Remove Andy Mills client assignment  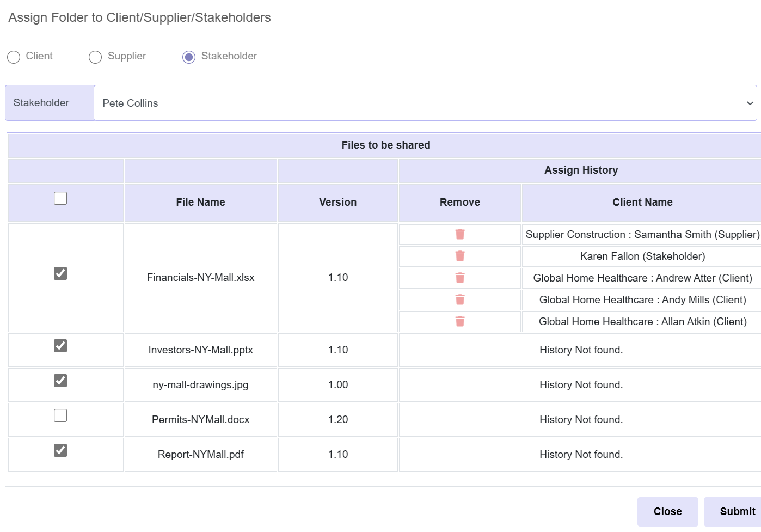tap(460, 299)
